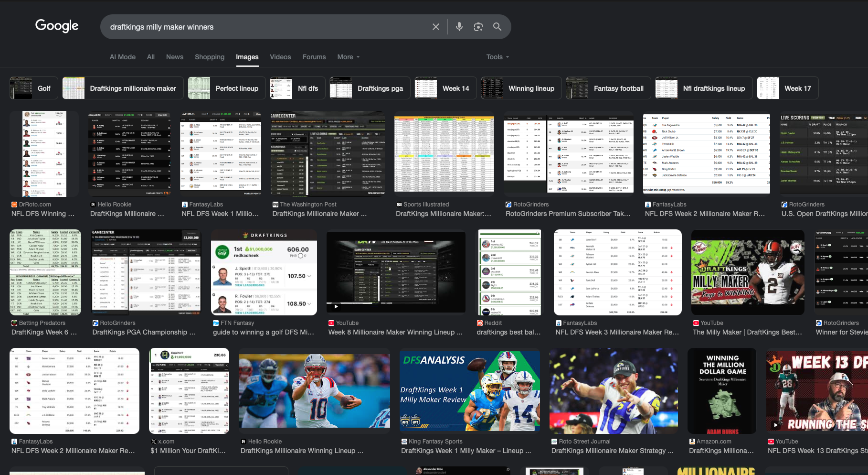Click the Reddit source favicon
The height and width of the screenshot is (475, 868).
coord(480,323)
